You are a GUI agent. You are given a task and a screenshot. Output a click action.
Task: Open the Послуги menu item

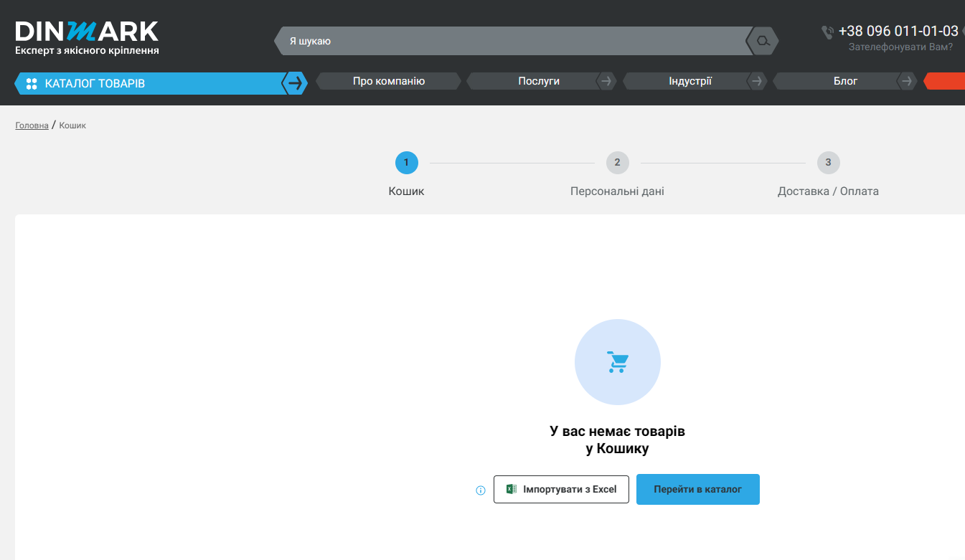[x=539, y=81]
